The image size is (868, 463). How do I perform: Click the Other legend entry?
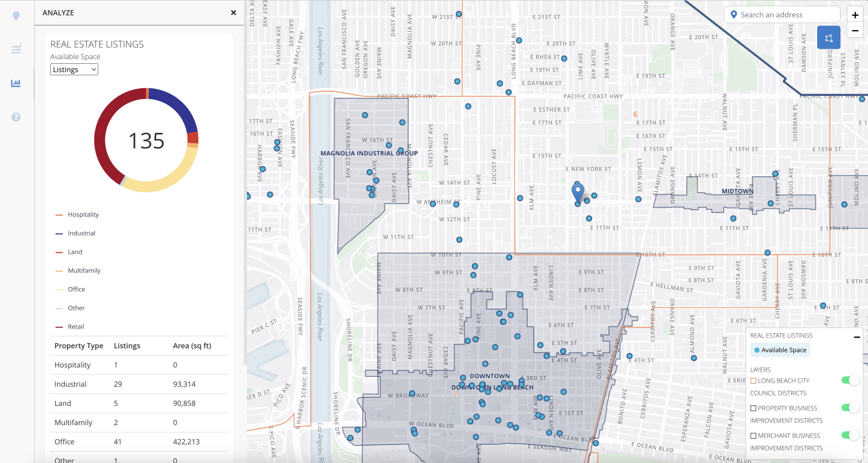[70, 308]
